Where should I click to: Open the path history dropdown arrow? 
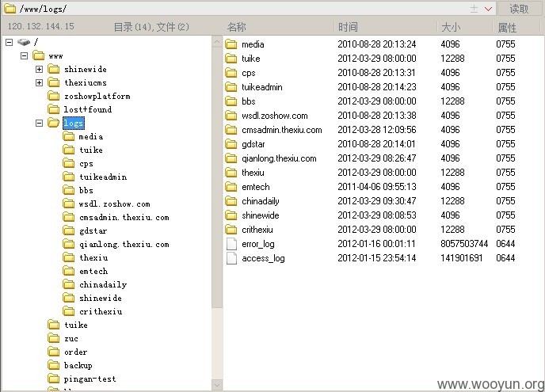coord(488,9)
